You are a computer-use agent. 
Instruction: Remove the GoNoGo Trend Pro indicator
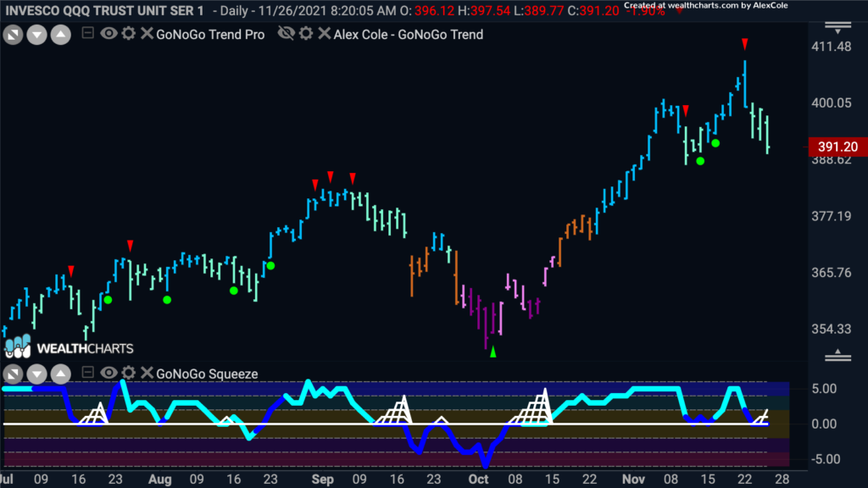(147, 34)
